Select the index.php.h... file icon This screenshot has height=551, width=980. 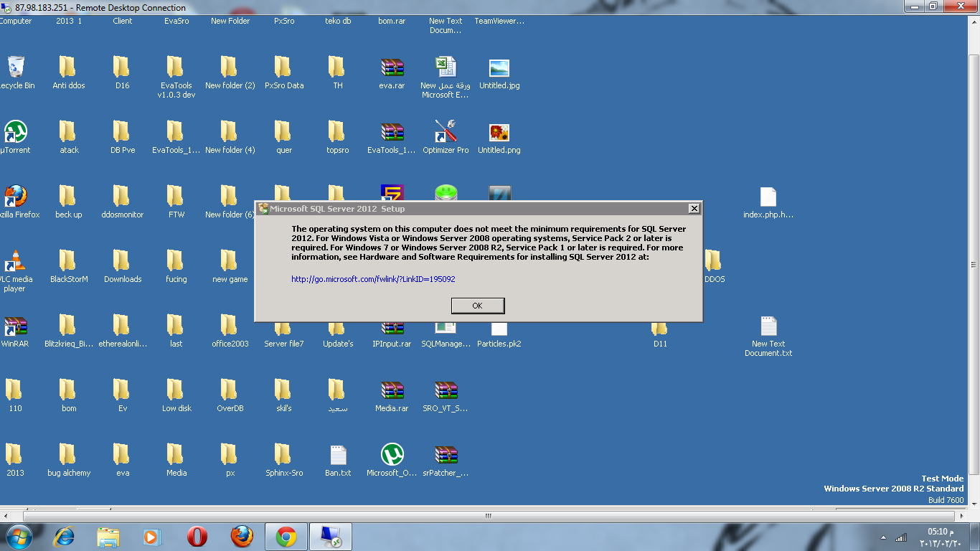[768, 202]
